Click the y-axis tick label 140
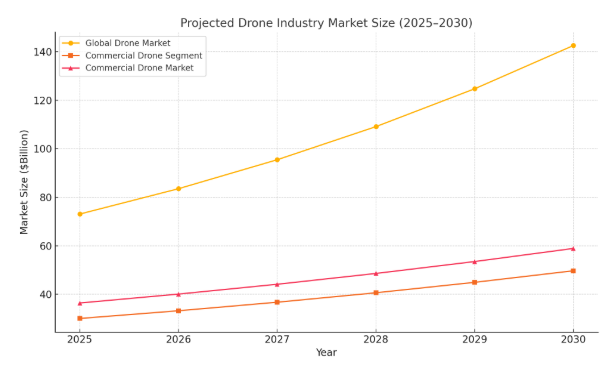The image size is (609, 366). tap(43, 52)
